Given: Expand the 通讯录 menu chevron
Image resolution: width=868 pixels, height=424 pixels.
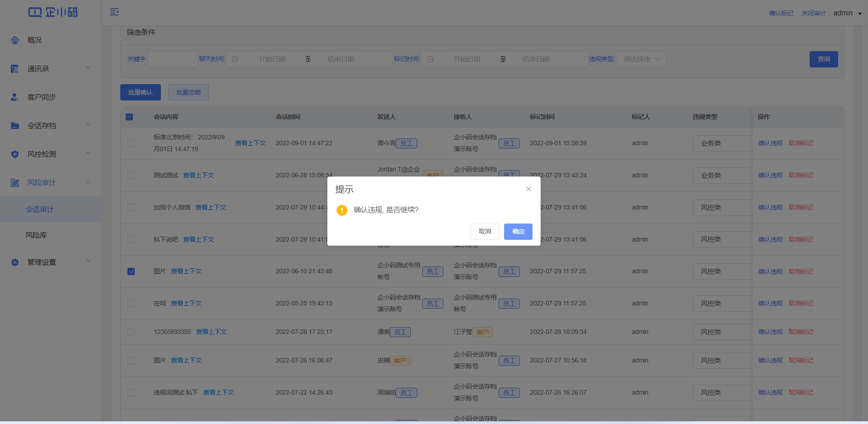Looking at the screenshot, I should 89,68.
